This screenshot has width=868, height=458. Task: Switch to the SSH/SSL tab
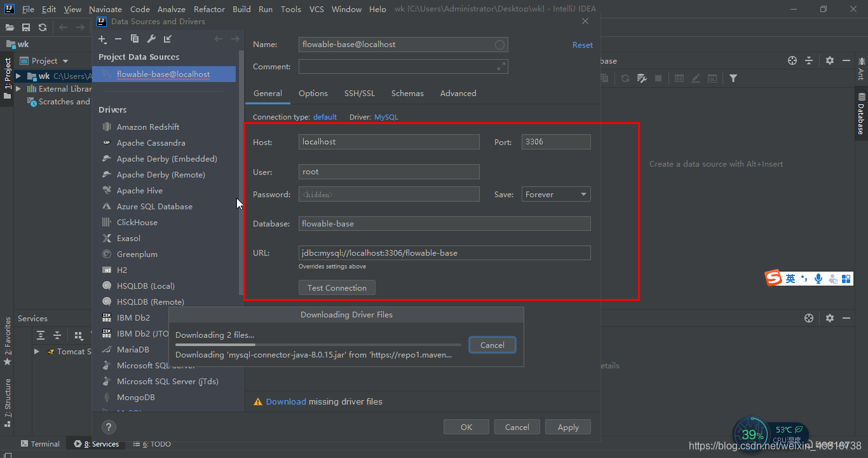coord(360,93)
